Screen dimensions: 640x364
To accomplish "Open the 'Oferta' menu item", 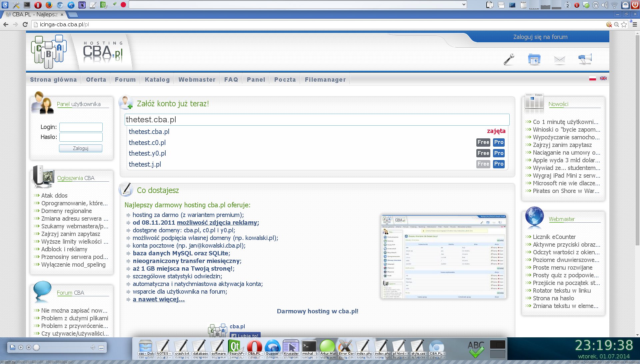I will [96, 80].
